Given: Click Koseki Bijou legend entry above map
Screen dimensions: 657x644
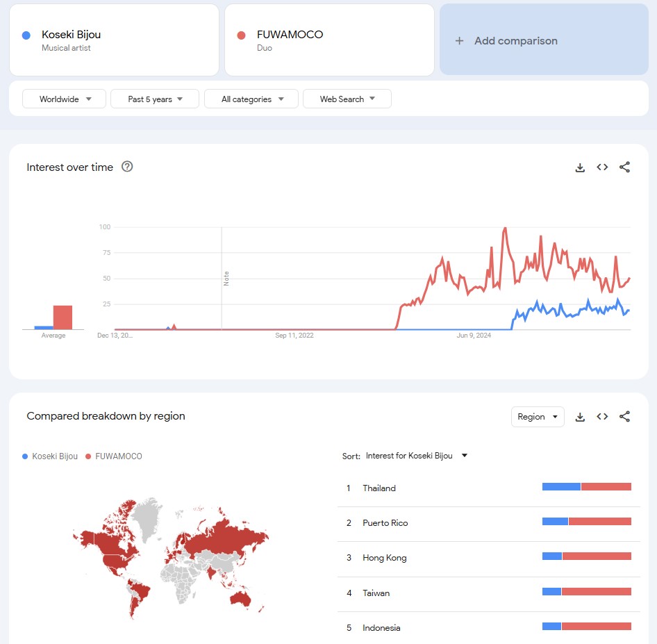Looking at the screenshot, I should point(50,456).
